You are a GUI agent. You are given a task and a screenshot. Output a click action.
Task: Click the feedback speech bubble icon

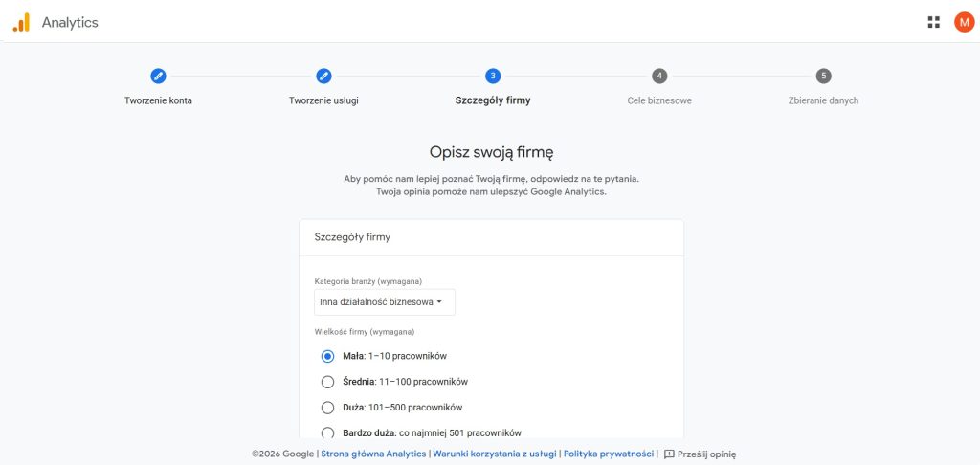point(669,454)
